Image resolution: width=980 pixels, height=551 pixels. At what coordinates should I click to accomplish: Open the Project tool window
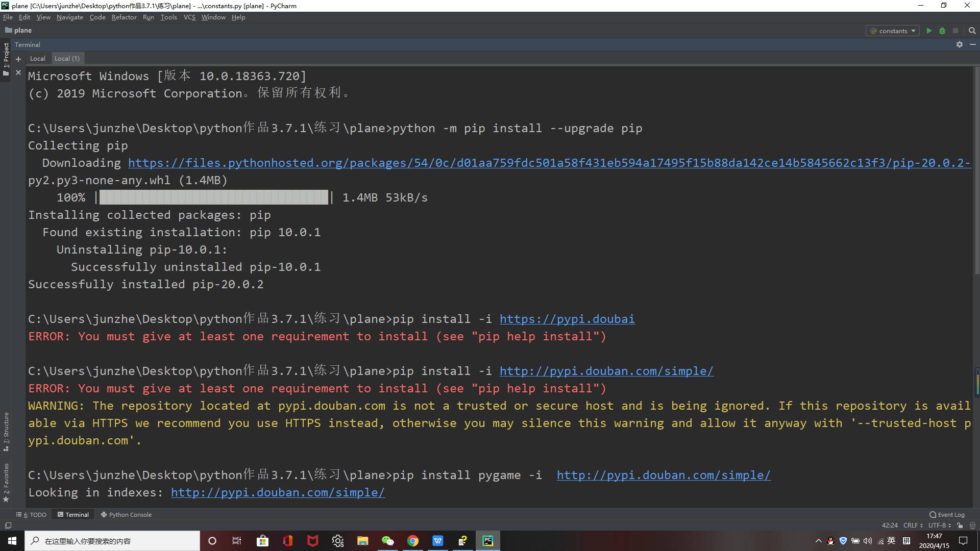pos(6,59)
